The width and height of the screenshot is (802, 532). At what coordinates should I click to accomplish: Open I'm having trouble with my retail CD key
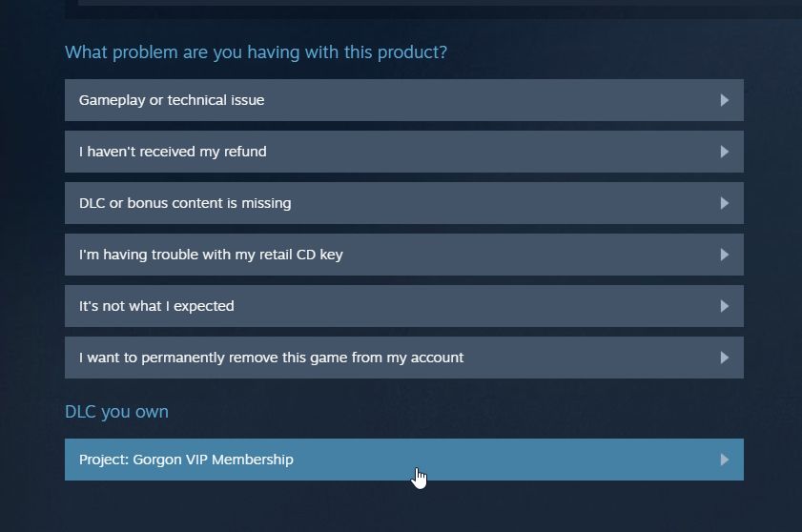(x=211, y=255)
